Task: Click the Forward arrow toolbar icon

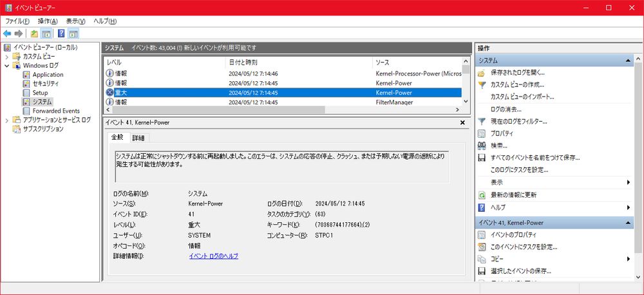Action: point(18,33)
